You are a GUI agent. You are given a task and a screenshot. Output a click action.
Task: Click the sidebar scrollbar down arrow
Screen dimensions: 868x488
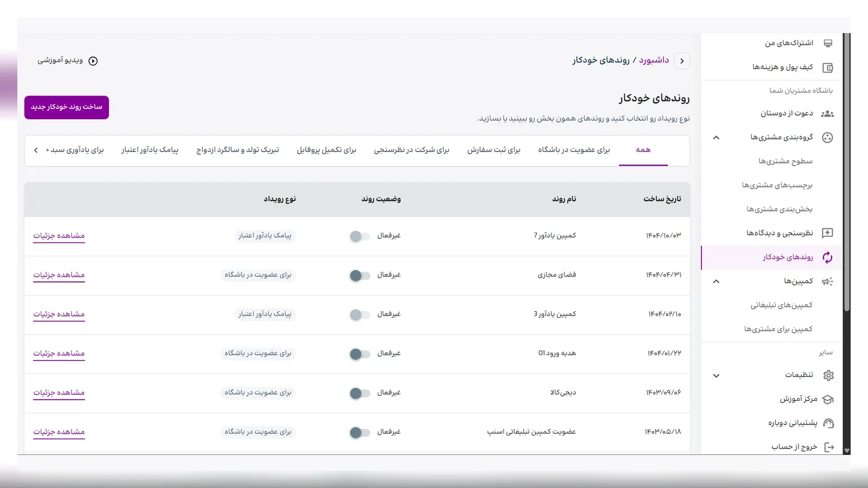click(847, 451)
